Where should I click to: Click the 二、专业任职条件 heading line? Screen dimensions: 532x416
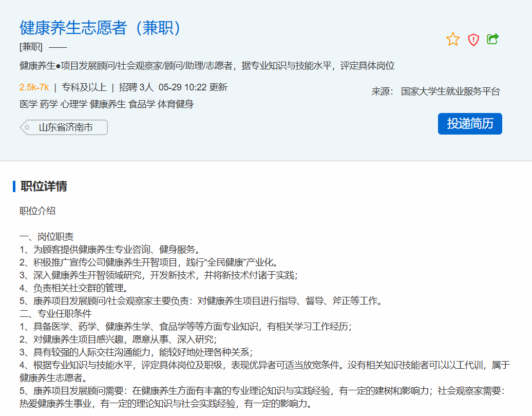55,313
